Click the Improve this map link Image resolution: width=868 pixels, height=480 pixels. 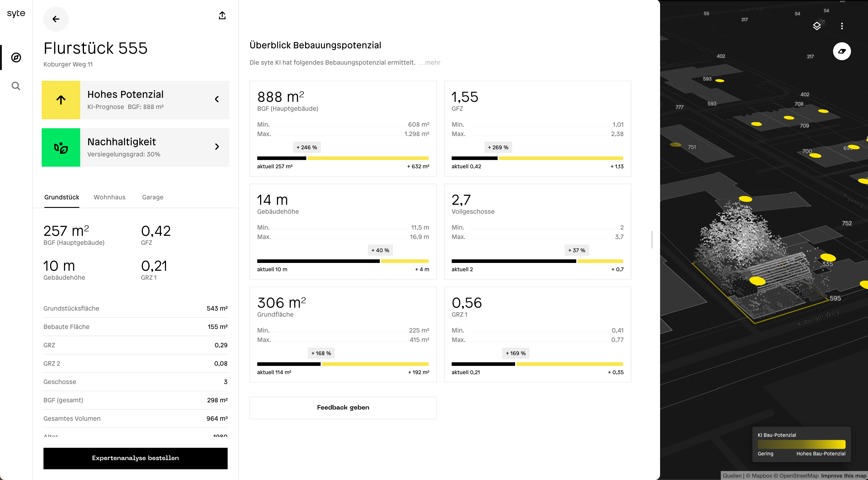(x=843, y=476)
